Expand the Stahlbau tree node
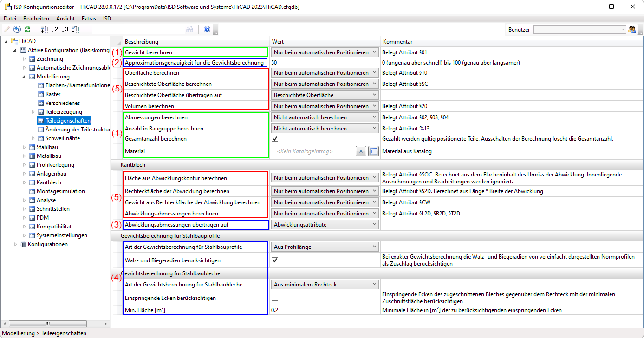 [25, 147]
